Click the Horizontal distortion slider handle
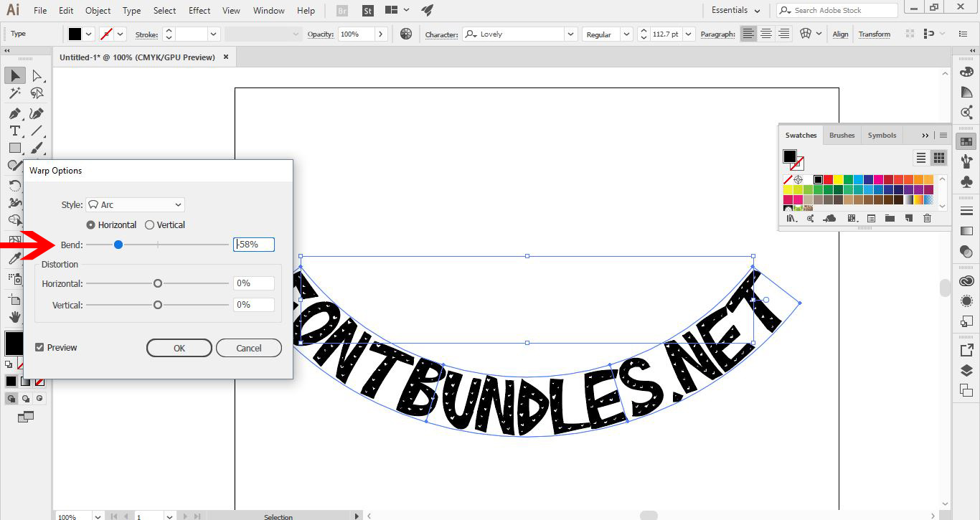Screen dimensions: 980x520 pyautogui.click(x=158, y=283)
